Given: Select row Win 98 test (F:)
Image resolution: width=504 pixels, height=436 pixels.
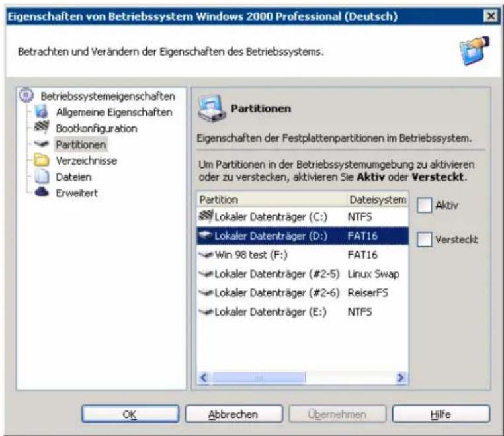Looking at the screenshot, I should (x=302, y=255).
